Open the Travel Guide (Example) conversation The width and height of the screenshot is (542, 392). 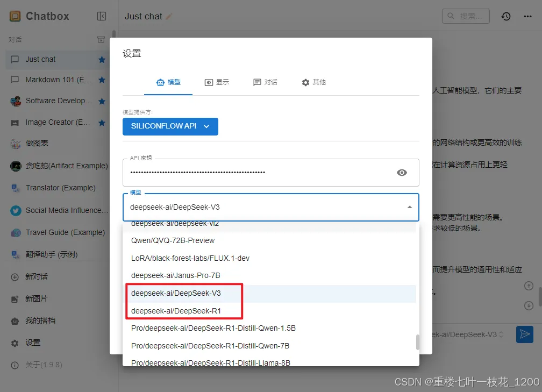(57, 233)
